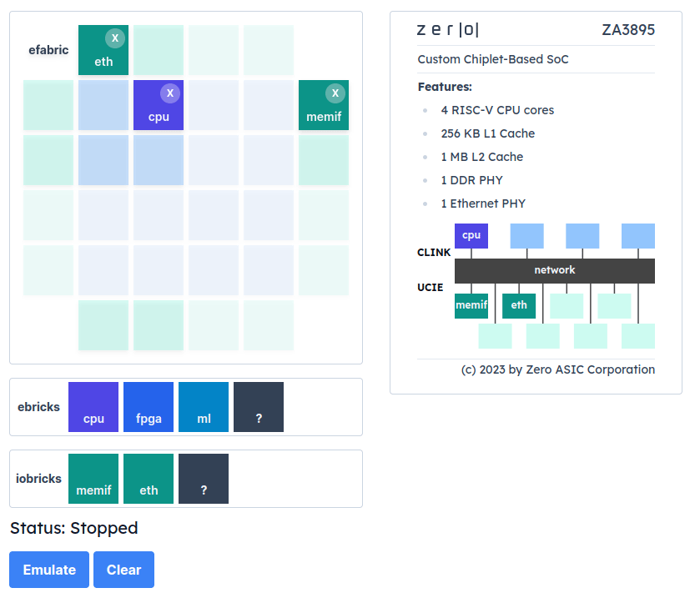Delete the memif brick with its X toggle
The width and height of the screenshot is (700, 603).
[x=335, y=93]
